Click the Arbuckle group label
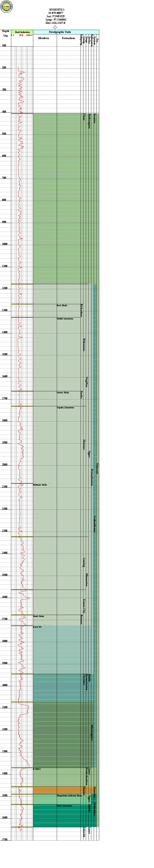154x868 pixels. [x=84, y=832]
